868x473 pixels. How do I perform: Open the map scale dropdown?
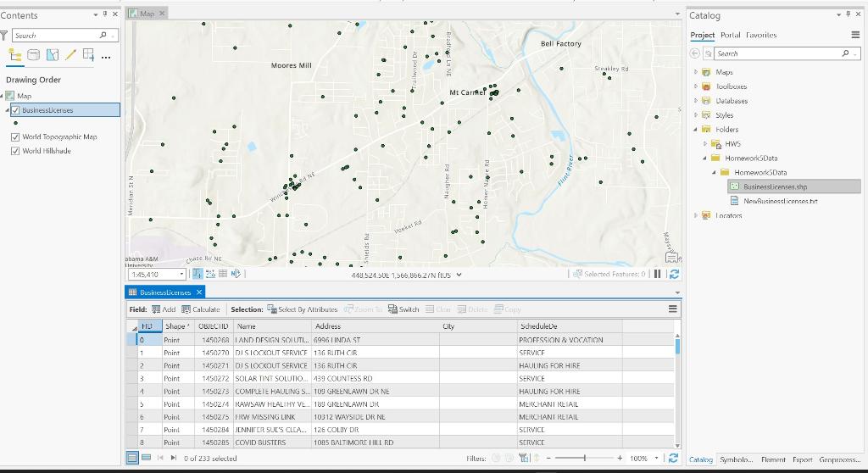181,274
